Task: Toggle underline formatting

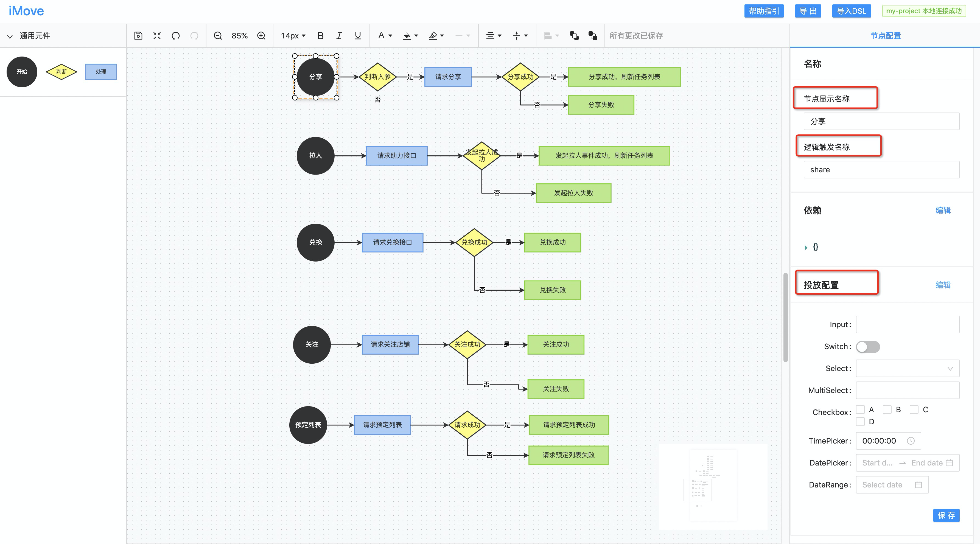Action: pos(358,36)
